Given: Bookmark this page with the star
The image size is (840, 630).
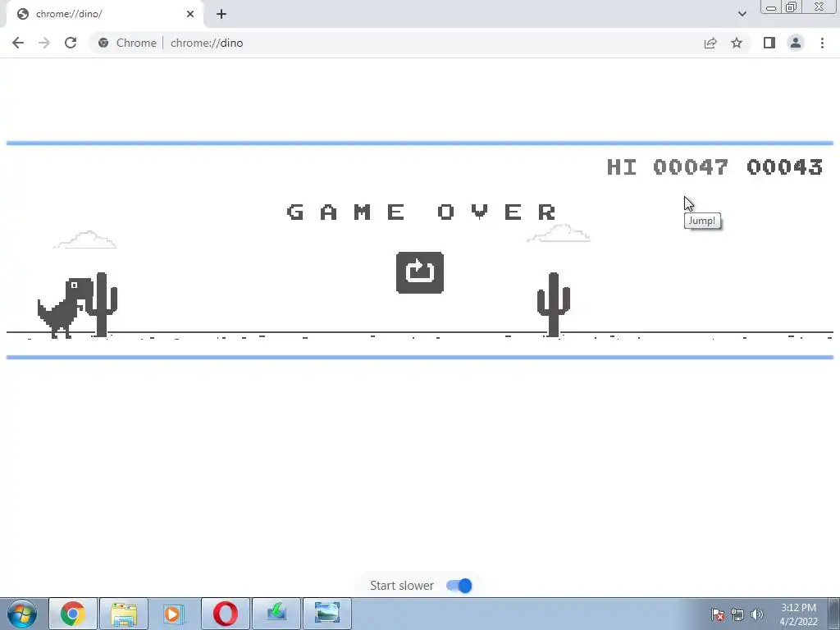Looking at the screenshot, I should [x=737, y=43].
